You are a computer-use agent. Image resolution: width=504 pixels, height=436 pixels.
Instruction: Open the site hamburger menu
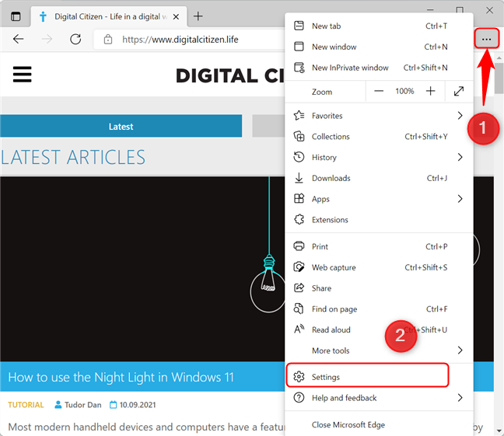tap(23, 74)
